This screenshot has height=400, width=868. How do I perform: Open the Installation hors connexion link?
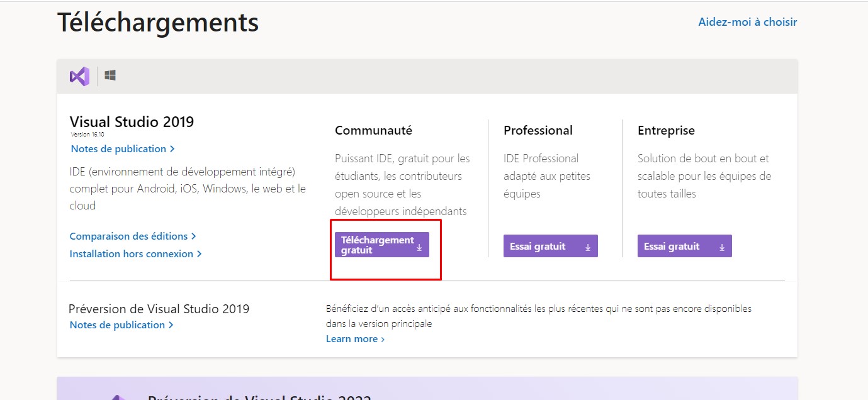131,254
